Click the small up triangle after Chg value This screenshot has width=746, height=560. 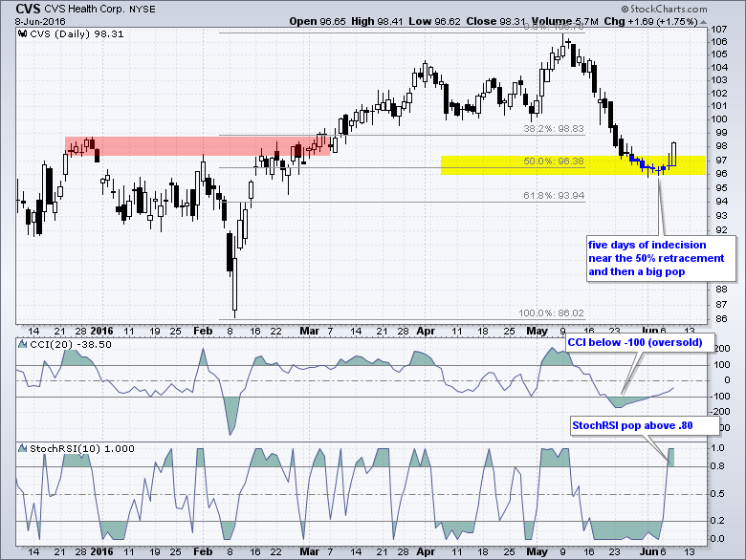704,22
